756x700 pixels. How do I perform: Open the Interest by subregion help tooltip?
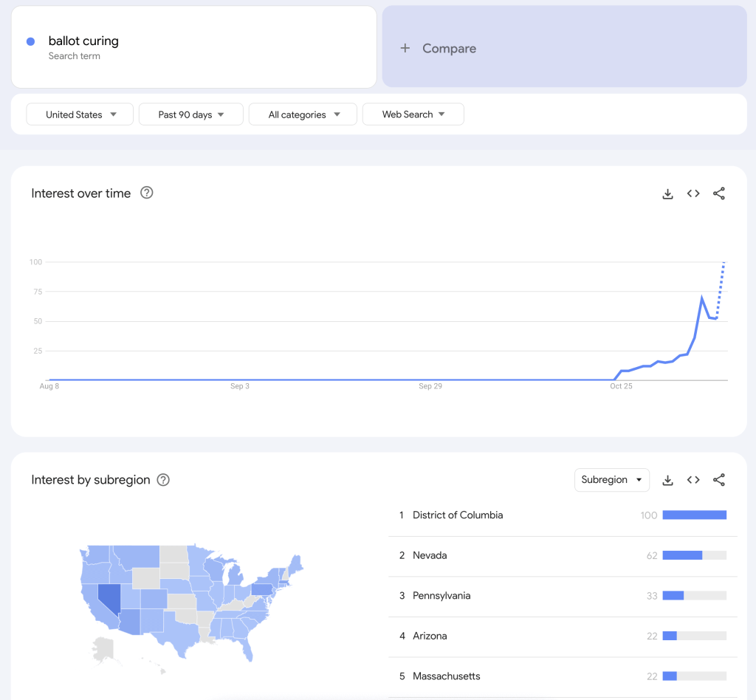(x=162, y=479)
